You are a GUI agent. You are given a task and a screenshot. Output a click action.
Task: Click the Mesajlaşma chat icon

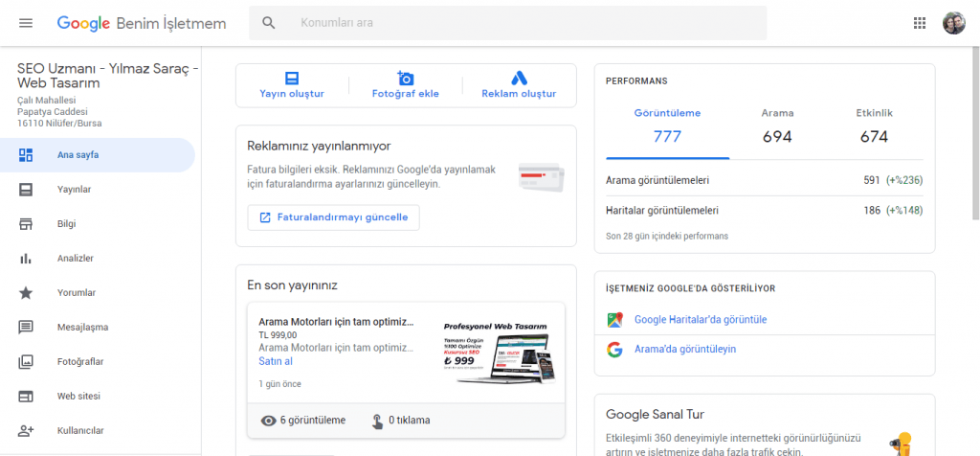pyautogui.click(x=26, y=327)
